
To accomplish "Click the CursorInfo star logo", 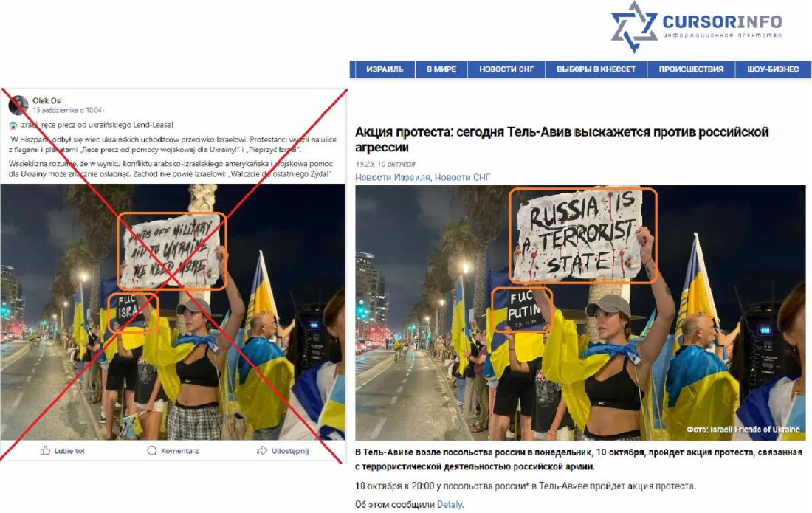I will pos(634,27).
